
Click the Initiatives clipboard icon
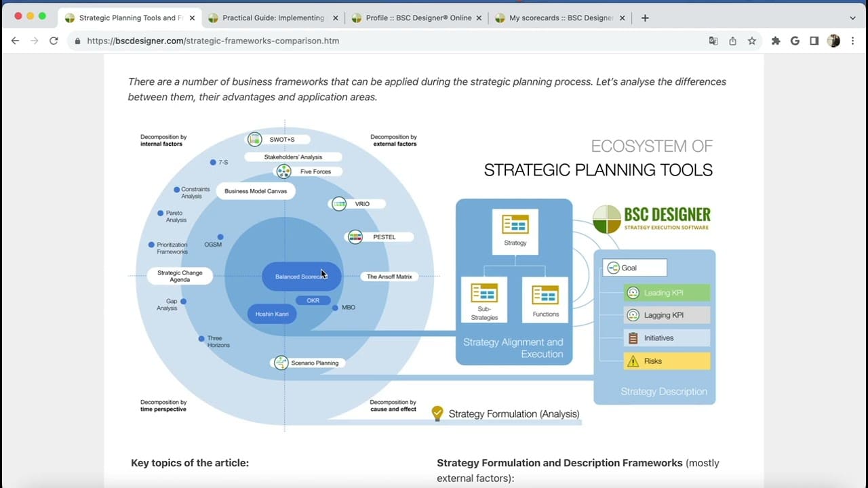click(x=633, y=338)
